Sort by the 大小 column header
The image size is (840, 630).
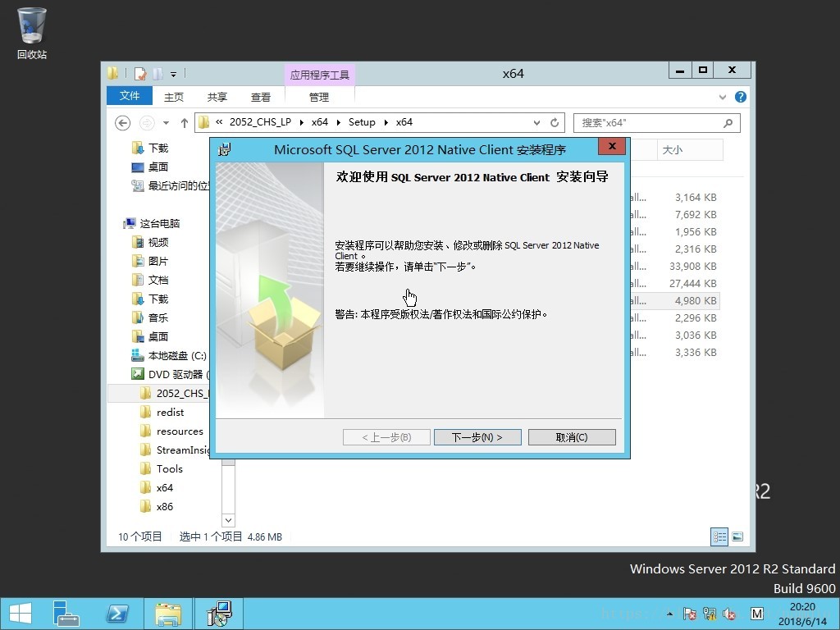690,149
